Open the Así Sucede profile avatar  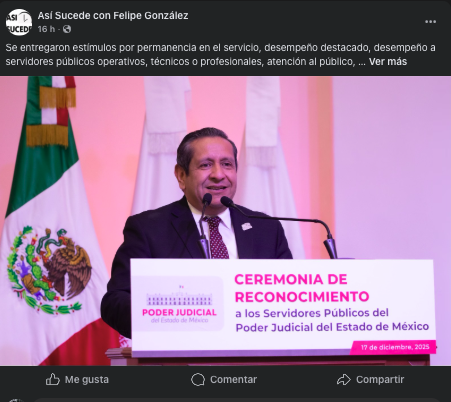19,22
